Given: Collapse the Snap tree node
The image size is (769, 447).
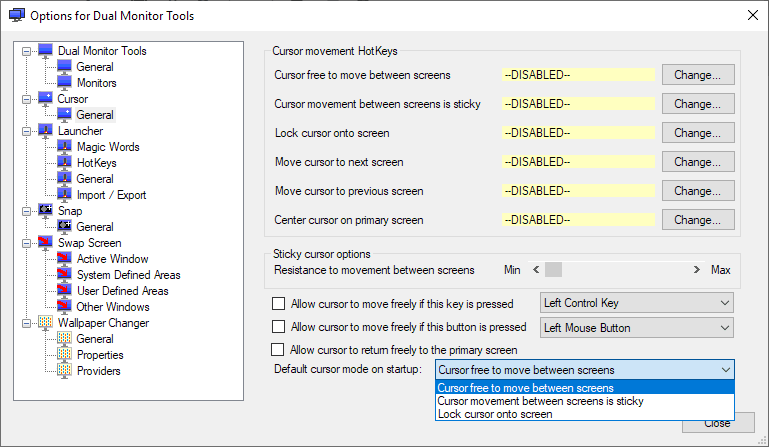Looking at the screenshot, I should (x=26, y=211).
